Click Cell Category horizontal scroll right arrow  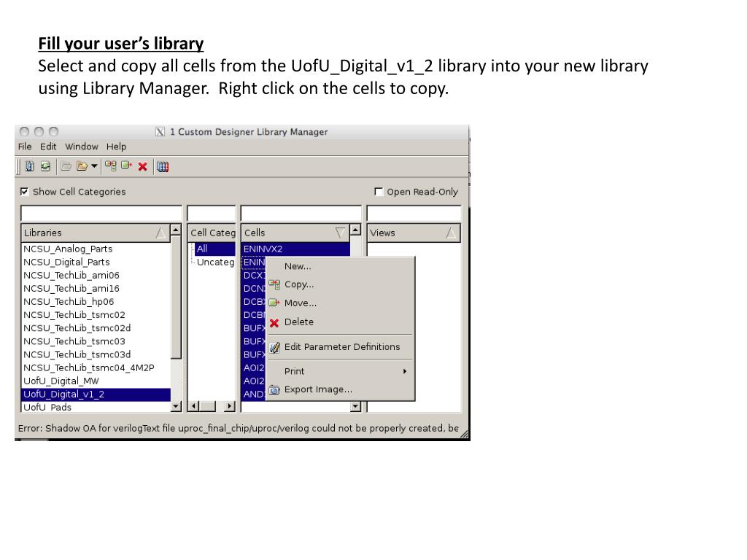[230, 407]
